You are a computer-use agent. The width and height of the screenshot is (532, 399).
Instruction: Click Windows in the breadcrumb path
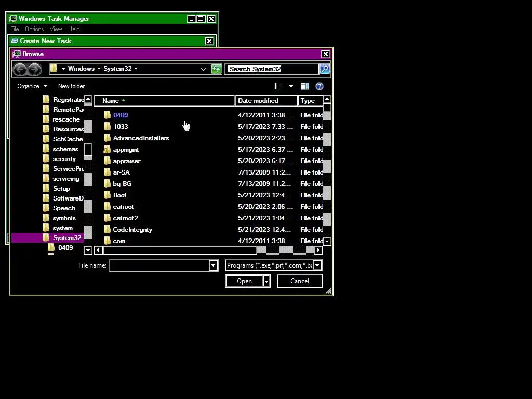click(81, 69)
